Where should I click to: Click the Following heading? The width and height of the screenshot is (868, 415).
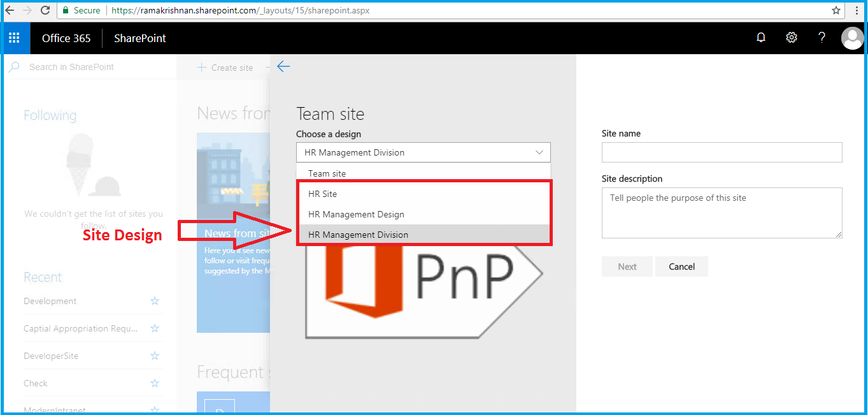coord(50,115)
